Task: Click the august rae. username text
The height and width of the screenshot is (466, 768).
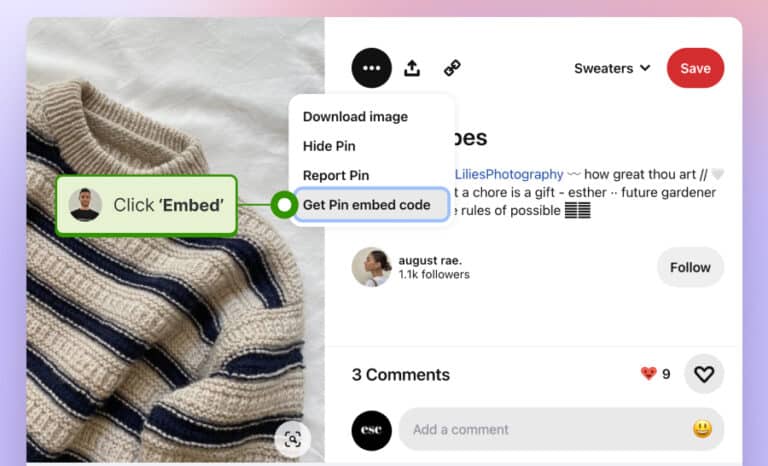Action: tap(430, 260)
